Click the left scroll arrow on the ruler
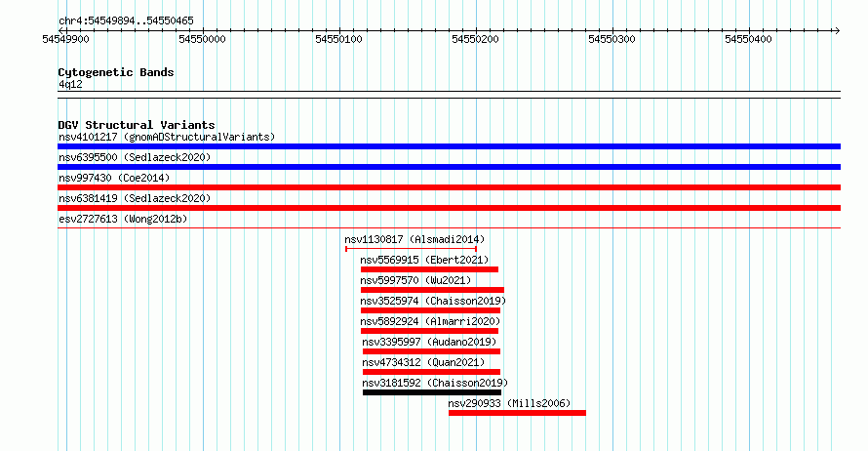The width and height of the screenshot is (868, 451). 60,30
